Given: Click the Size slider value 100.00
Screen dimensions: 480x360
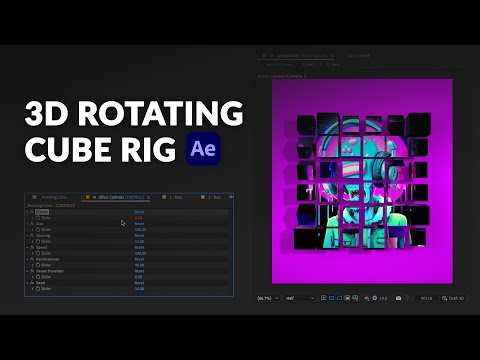Looking at the screenshot, I should pos(140,230).
